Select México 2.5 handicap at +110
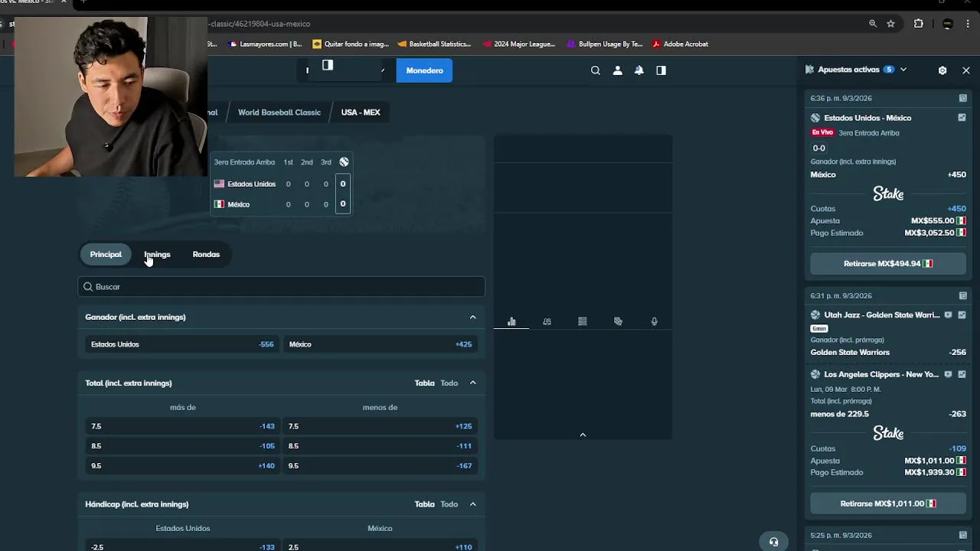 [x=380, y=546]
